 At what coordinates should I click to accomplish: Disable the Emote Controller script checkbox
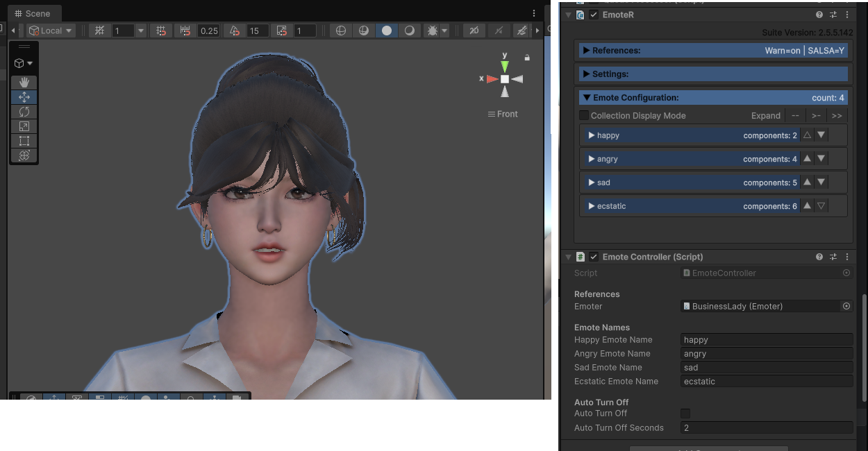[594, 257]
